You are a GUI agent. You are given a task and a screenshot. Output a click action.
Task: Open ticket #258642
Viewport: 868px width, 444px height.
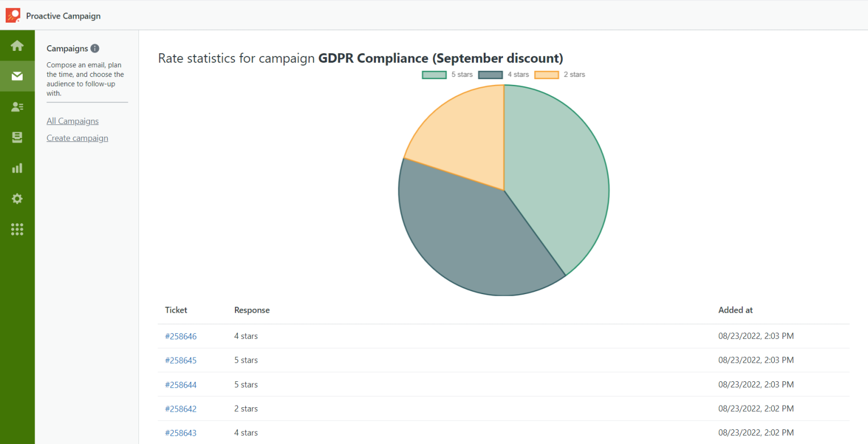[181, 408]
